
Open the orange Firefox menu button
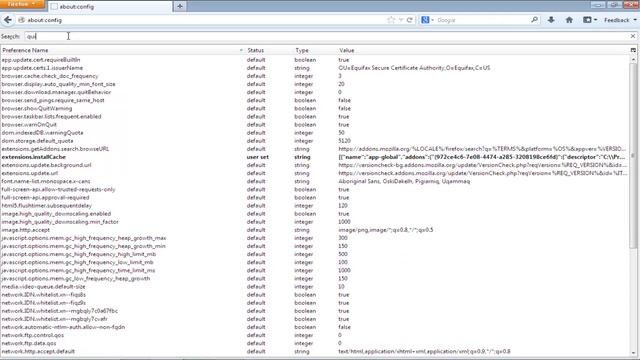coord(22,4)
